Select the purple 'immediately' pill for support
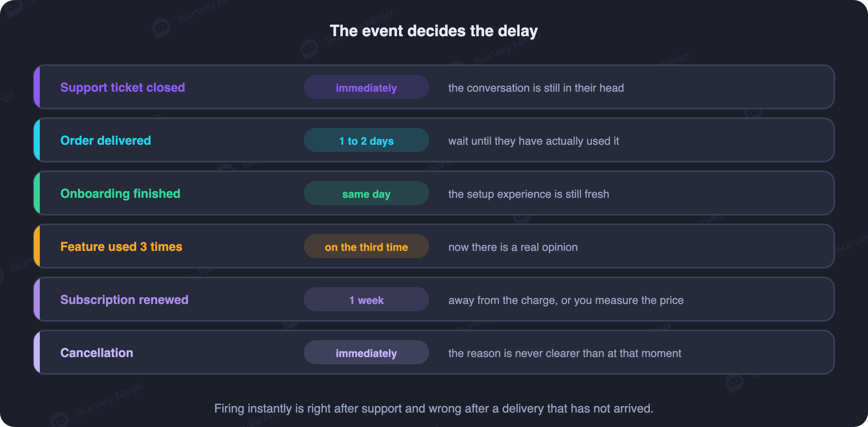The height and width of the screenshot is (427, 868). click(366, 87)
